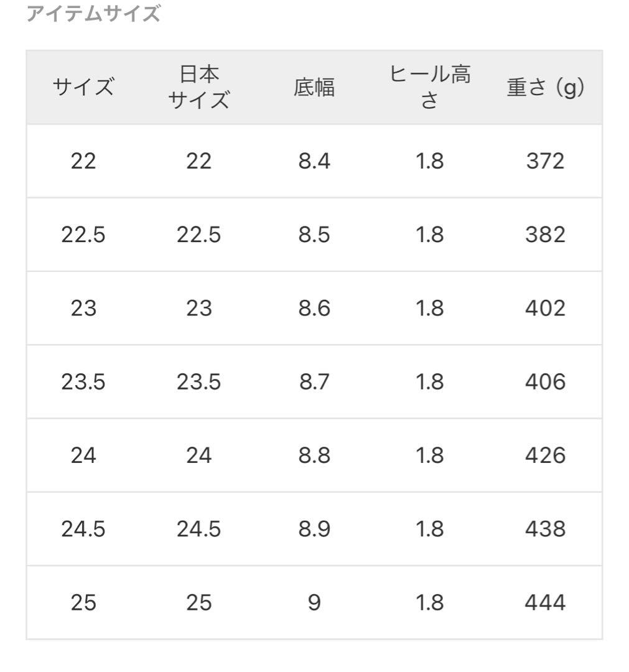The image size is (629, 672).
Task: Click the 日本サイズ column header
Action: pos(199,88)
